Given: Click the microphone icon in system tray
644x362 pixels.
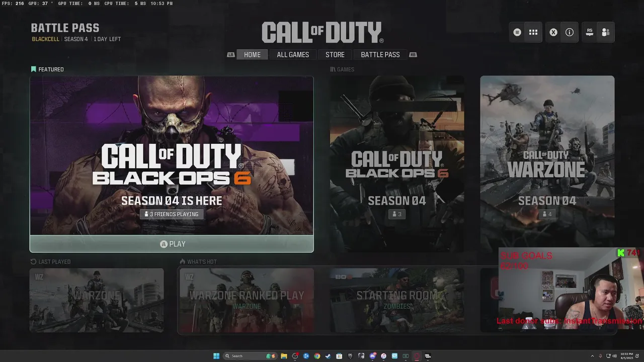Looking at the screenshot, I should (600, 356).
